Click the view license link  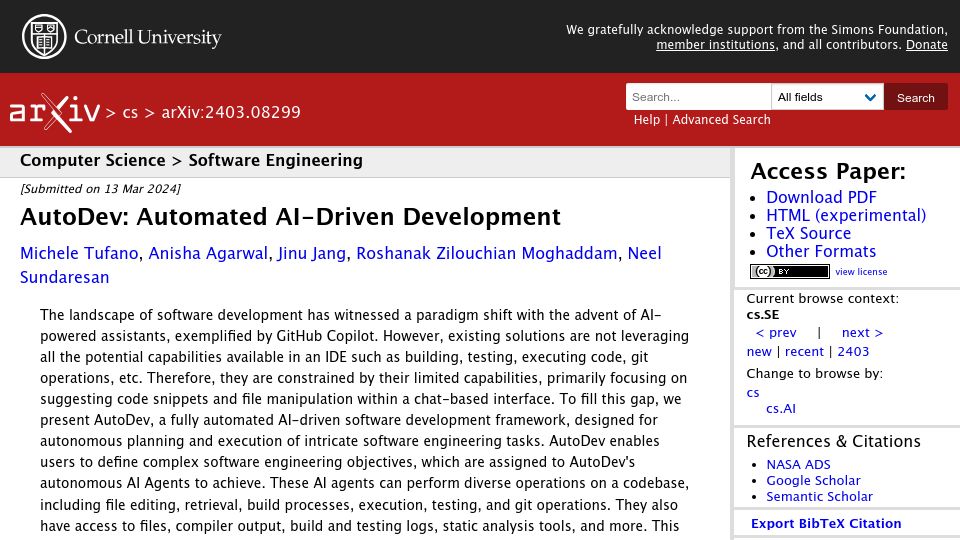861,272
